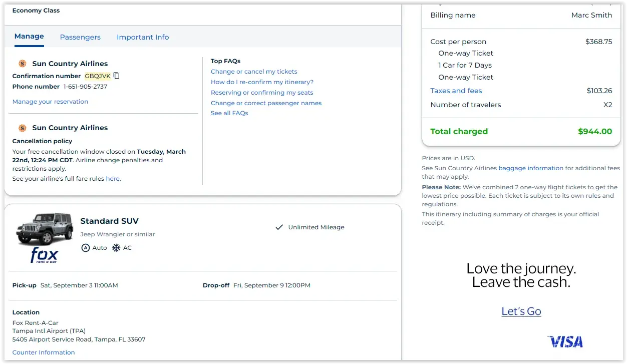
Task: Click How do I re-confirm my itinerary
Action: pyautogui.click(x=262, y=82)
